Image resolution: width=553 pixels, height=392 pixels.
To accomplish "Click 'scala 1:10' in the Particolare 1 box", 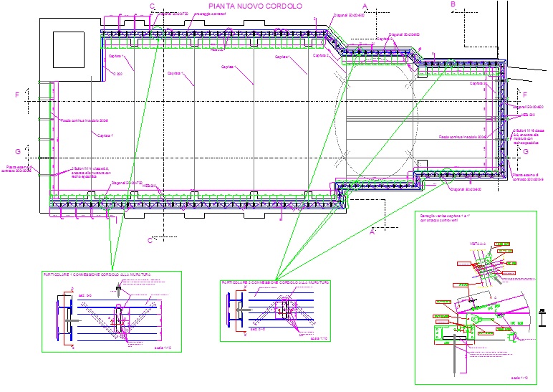I will (163, 348).
